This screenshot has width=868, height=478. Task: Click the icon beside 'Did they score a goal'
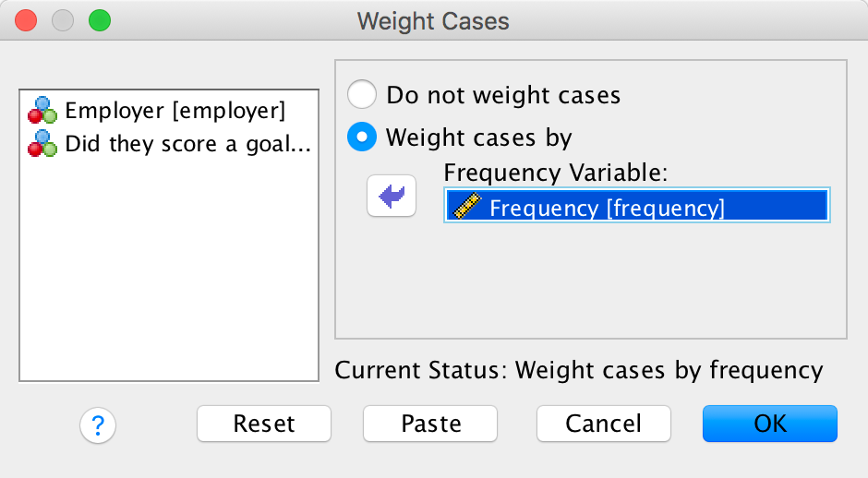click(42, 144)
